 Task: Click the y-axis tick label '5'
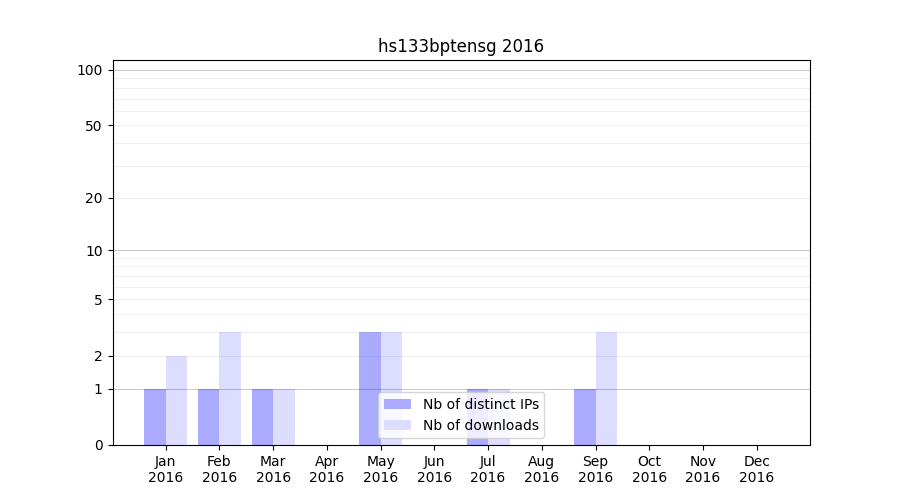[98, 300]
